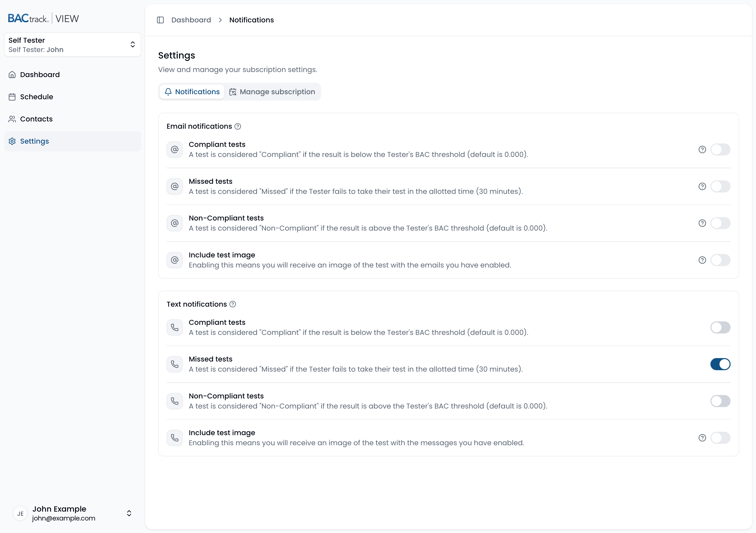
Task: Click the @ icon beside email Include test image
Action: 174,260
